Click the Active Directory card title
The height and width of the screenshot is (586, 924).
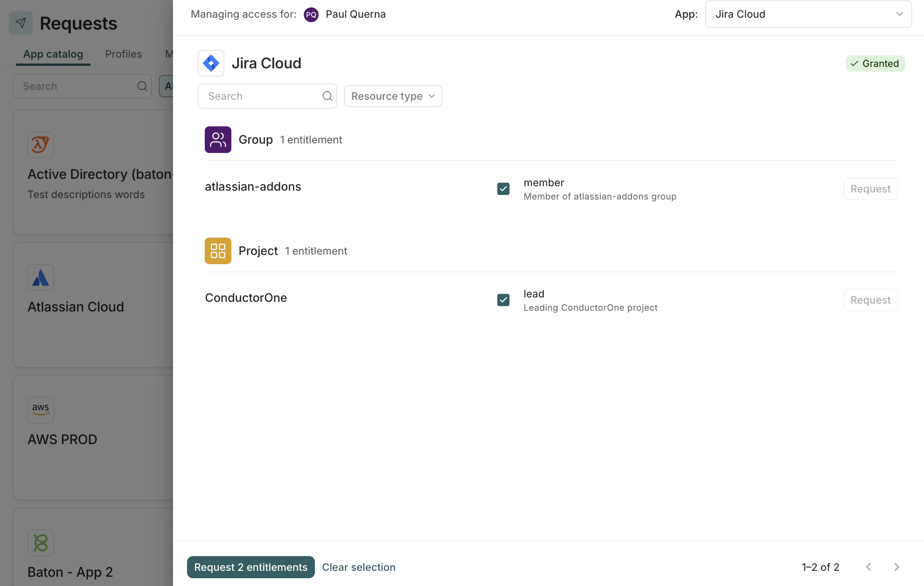pos(101,174)
